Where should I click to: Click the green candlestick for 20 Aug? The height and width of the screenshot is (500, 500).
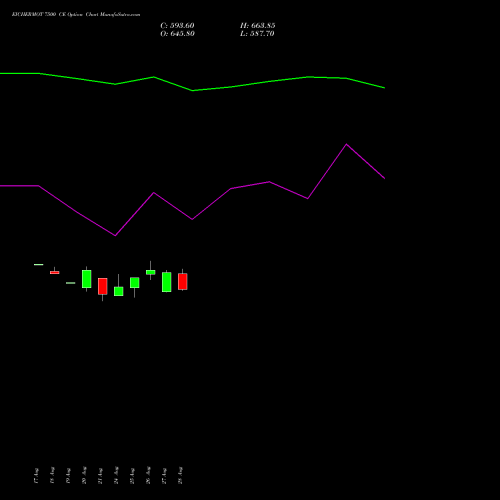pos(87,279)
